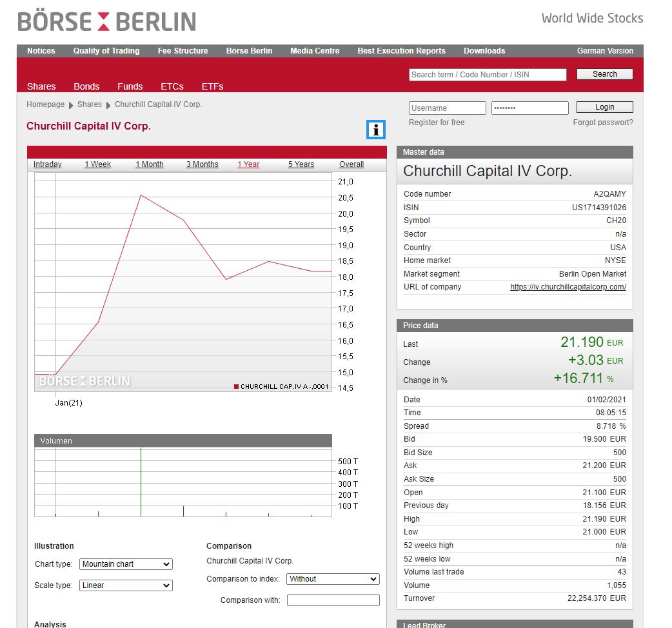Switch chart to Intraday
This screenshot has height=628, width=672.
pyautogui.click(x=48, y=164)
